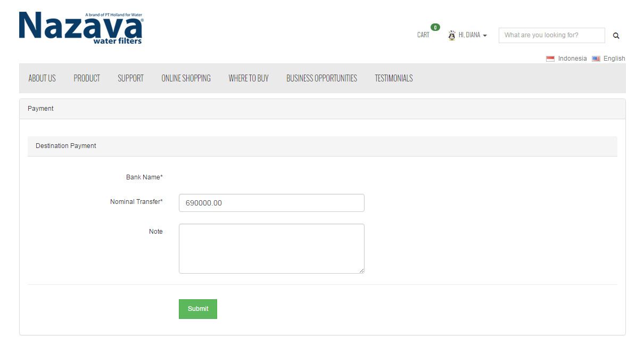Open Business Opportunities menu

pos(321,78)
